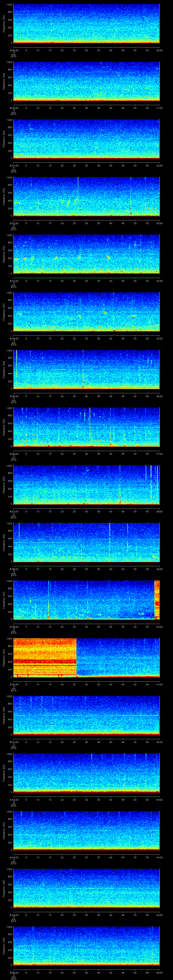Click the 46:00 end time label
This screenshot has width=173, height=980.
(x=159, y=972)
